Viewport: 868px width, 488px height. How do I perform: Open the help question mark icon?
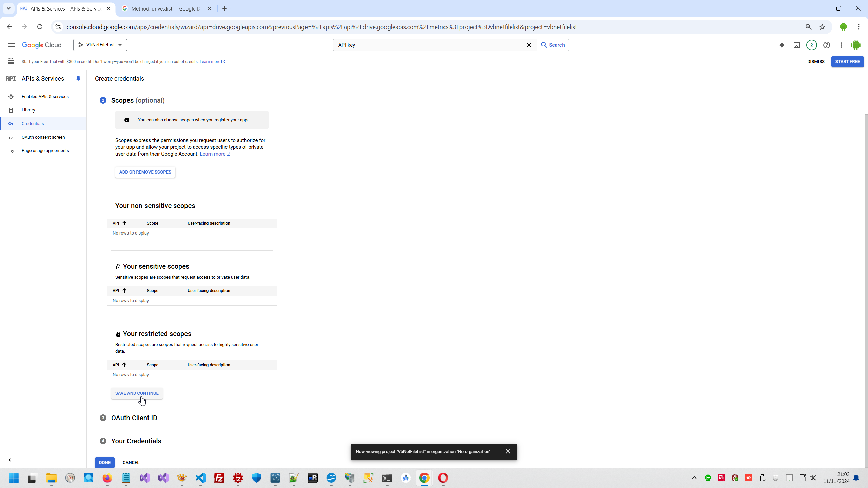pos(826,45)
